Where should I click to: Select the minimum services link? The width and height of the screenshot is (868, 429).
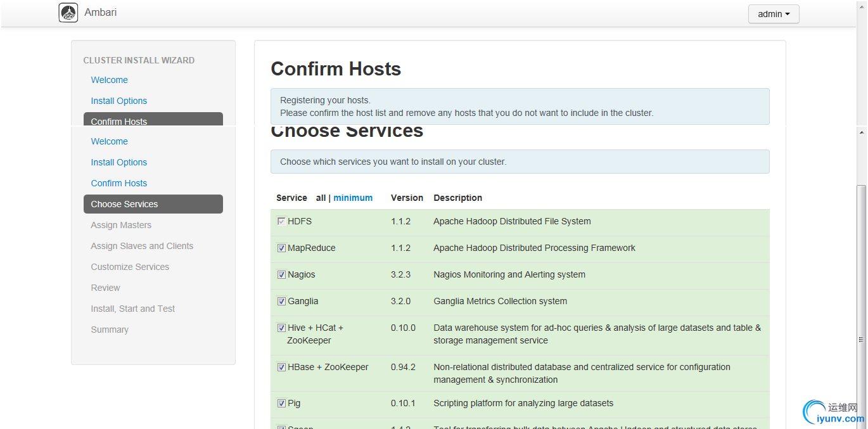click(x=353, y=198)
